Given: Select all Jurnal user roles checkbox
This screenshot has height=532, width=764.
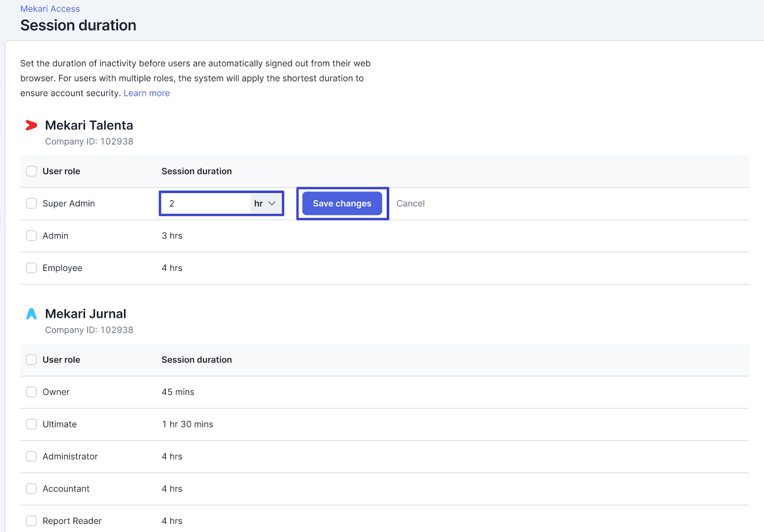Looking at the screenshot, I should click(x=32, y=360).
